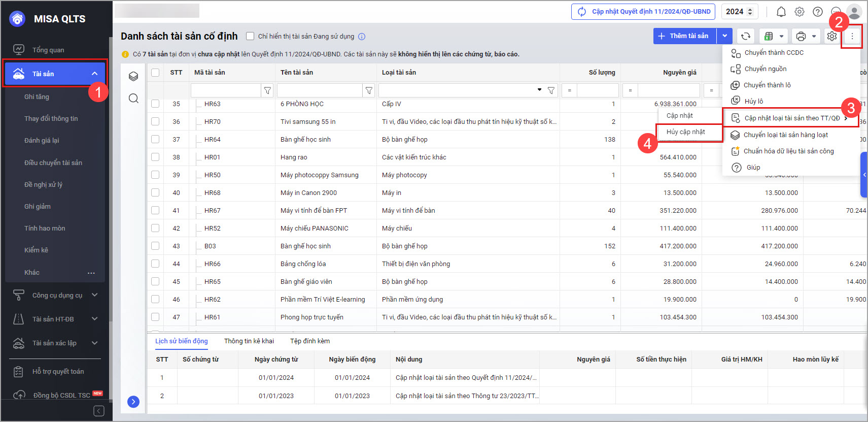Click the Thêm tài sản button
This screenshot has height=422, width=868.
pos(684,36)
